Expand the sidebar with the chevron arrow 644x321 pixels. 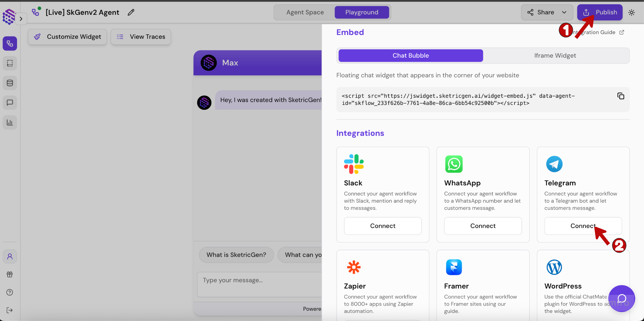(x=21, y=19)
